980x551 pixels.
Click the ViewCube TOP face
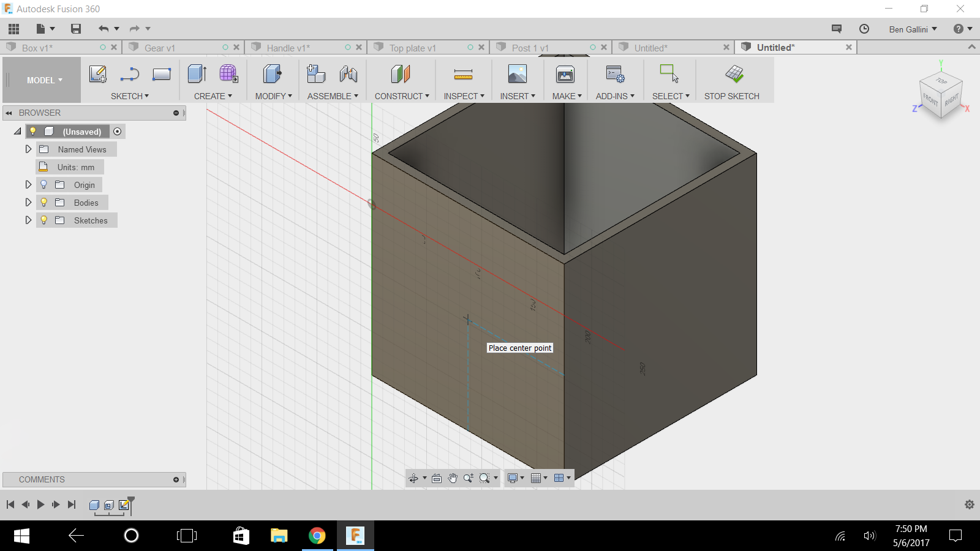[x=942, y=81]
